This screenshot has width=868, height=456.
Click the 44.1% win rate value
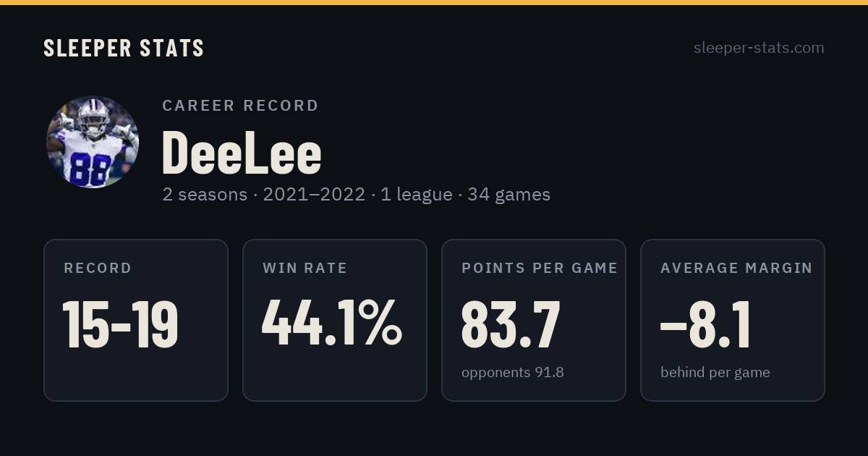click(x=332, y=323)
